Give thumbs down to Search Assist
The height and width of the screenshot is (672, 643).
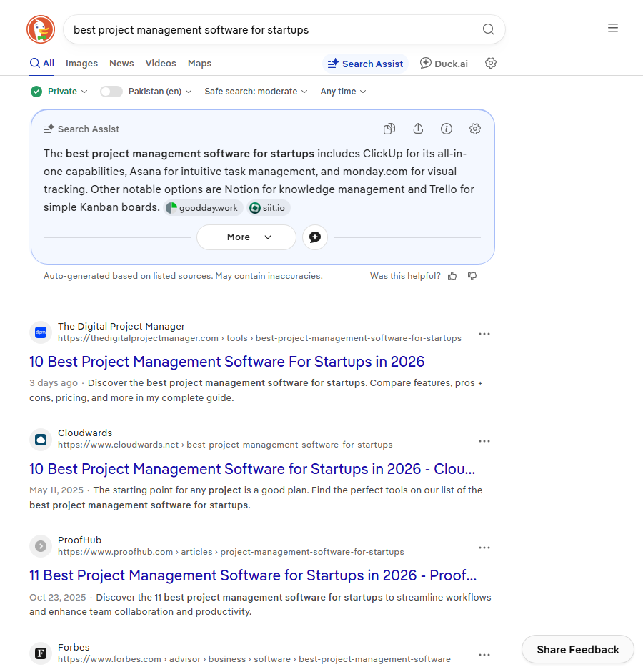pyautogui.click(x=472, y=276)
